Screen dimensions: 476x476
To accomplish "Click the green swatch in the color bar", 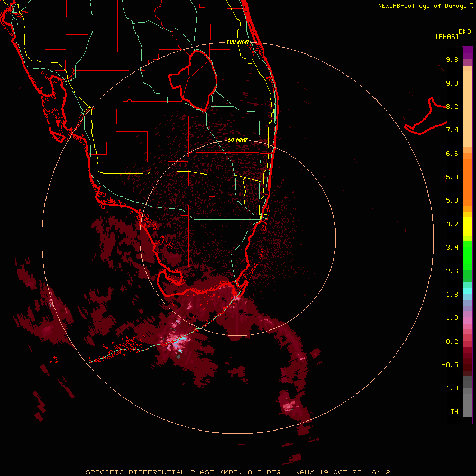I will [467, 255].
